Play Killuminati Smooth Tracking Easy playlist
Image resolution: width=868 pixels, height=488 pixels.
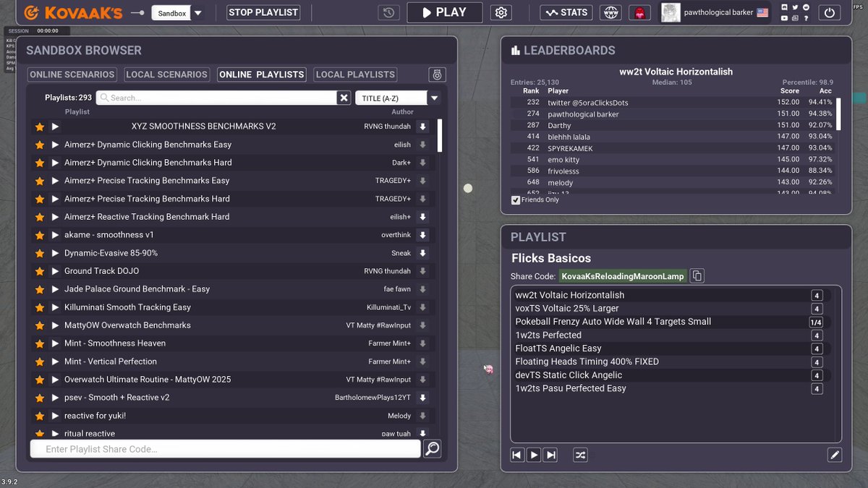pos(55,307)
